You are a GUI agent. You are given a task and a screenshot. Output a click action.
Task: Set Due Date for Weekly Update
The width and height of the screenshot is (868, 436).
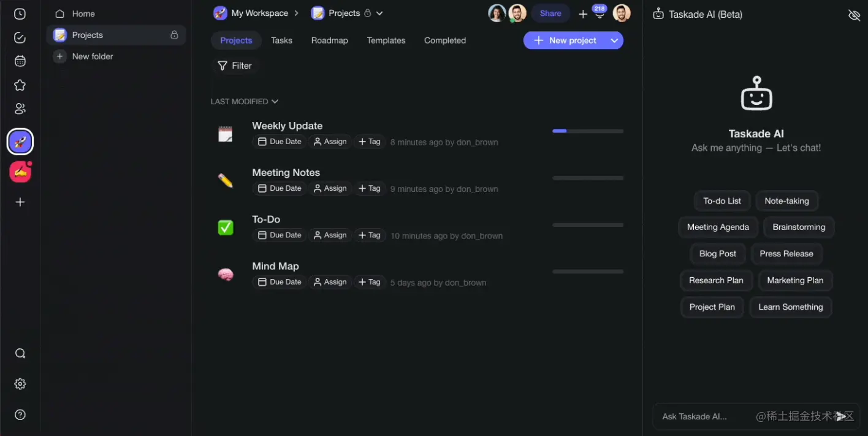(280, 142)
